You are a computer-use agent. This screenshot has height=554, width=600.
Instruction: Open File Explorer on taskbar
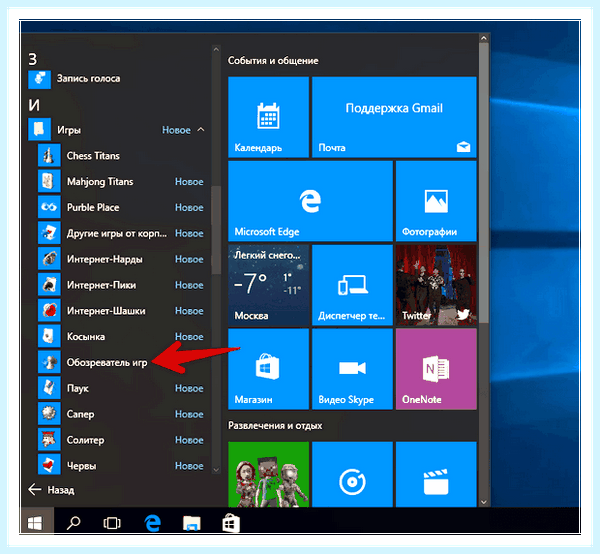tap(191, 523)
